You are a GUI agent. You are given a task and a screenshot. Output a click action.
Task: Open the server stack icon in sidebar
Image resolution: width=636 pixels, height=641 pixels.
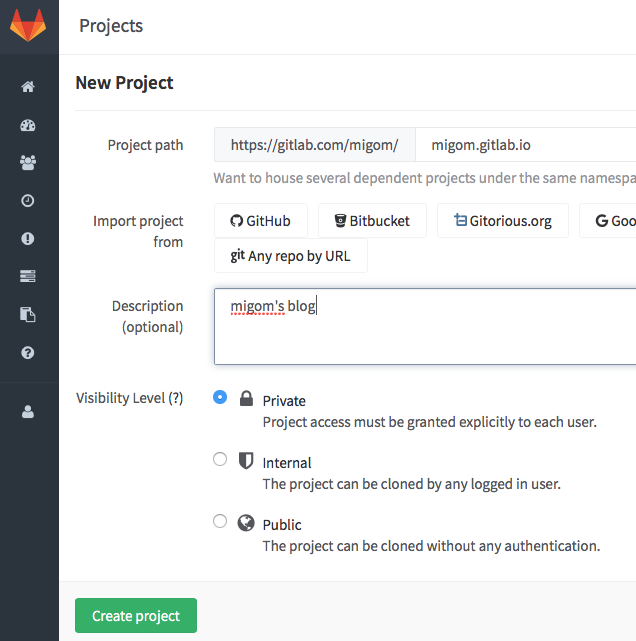tap(28, 277)
